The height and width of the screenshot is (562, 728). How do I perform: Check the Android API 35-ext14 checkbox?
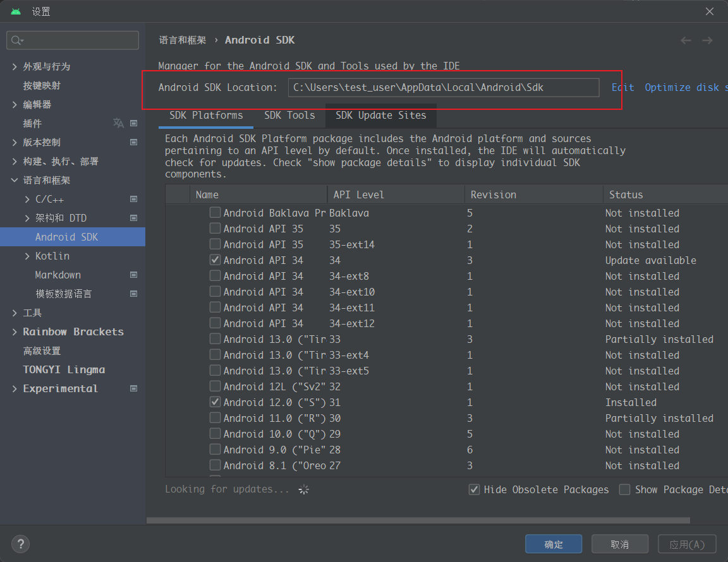click(215, 244)
